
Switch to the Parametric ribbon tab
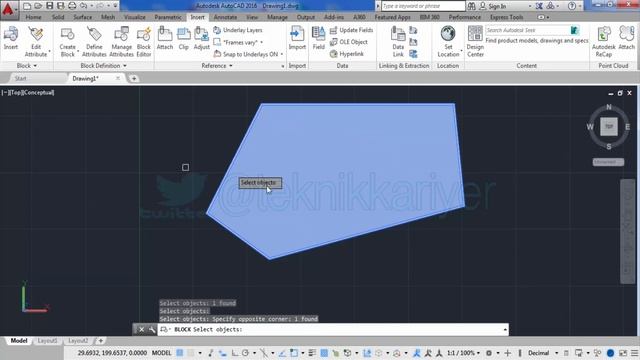pos(168,17)
